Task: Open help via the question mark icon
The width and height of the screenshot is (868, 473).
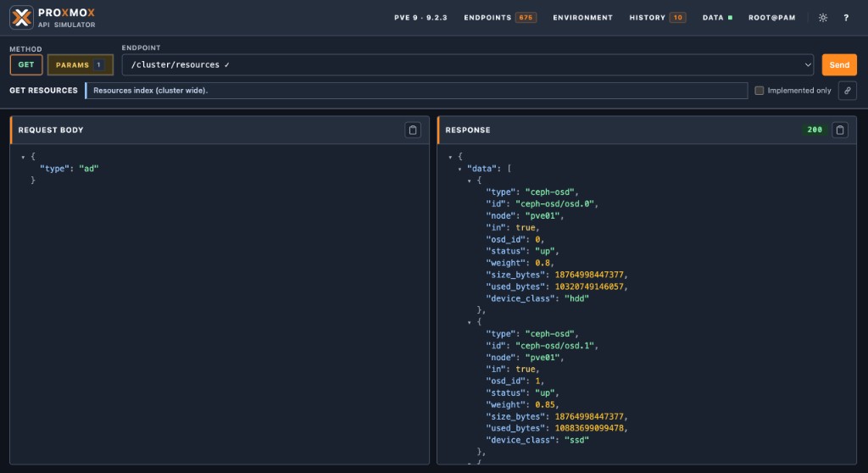Action: (x=846, y=18)
